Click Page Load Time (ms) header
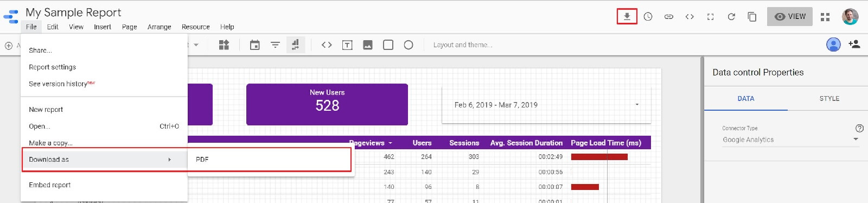This screenshot has width=868, height=203. 606,143
